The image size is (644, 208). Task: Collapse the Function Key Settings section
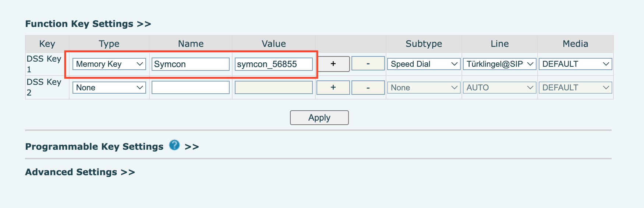pyautogui.click(x=88, y=24)
